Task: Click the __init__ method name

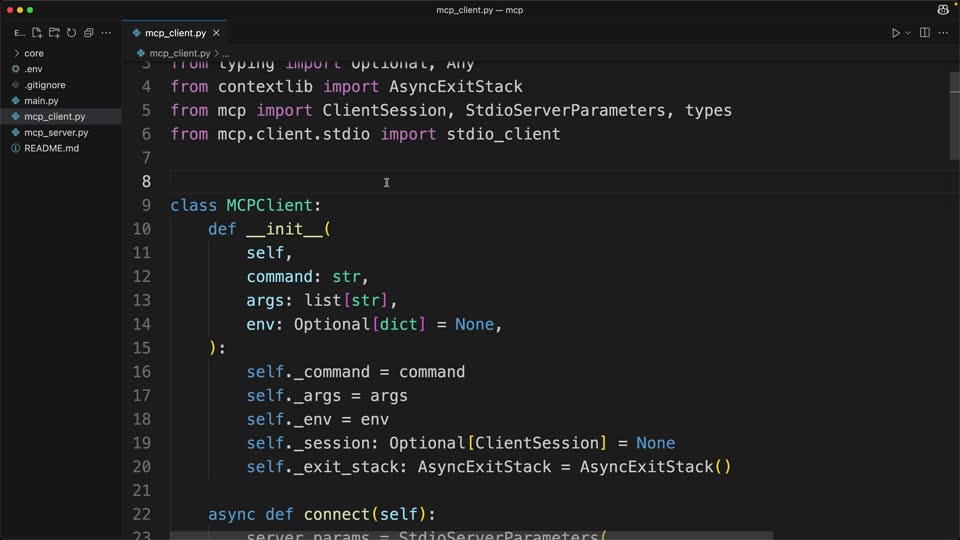Action: point(283,229)
